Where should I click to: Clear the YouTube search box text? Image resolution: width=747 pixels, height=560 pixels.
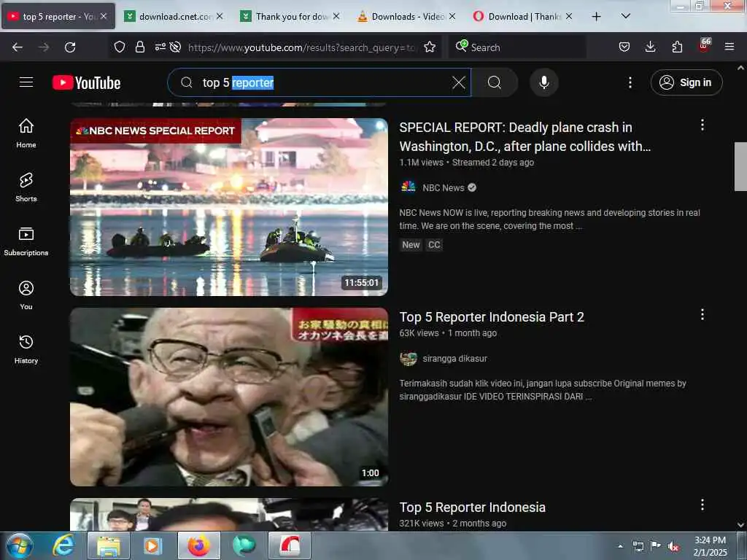point(458,82)
